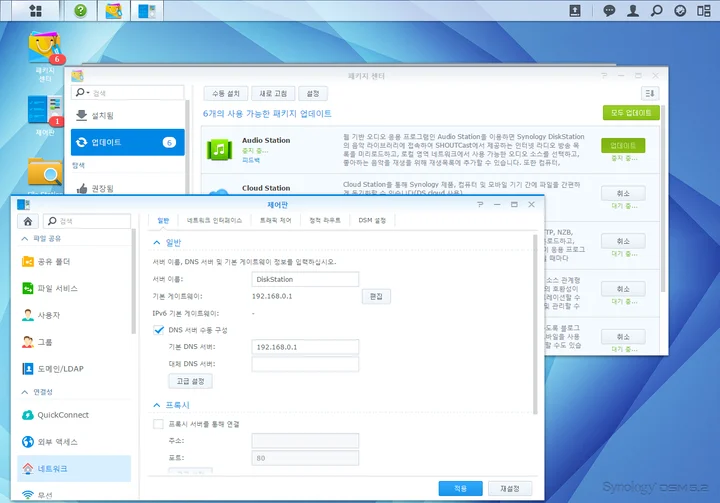
Task: Click the green Update All button
Action: 631,113
